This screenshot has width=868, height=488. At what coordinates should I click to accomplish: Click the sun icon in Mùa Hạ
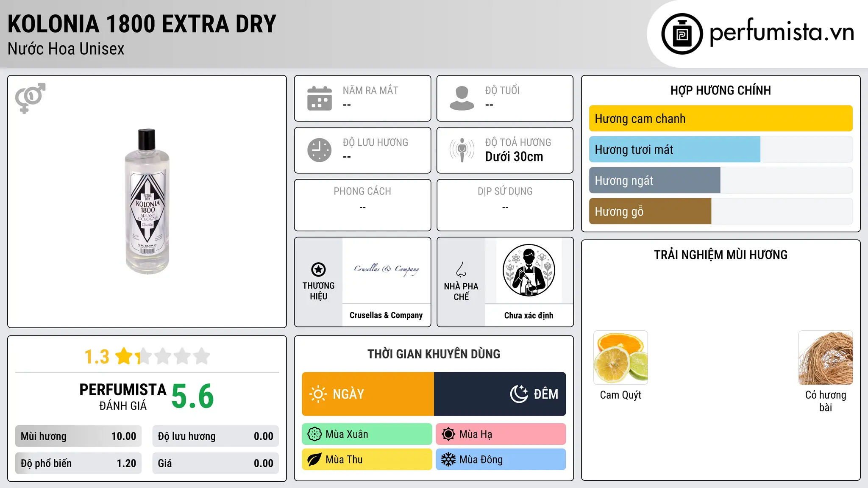coord(448,434)
